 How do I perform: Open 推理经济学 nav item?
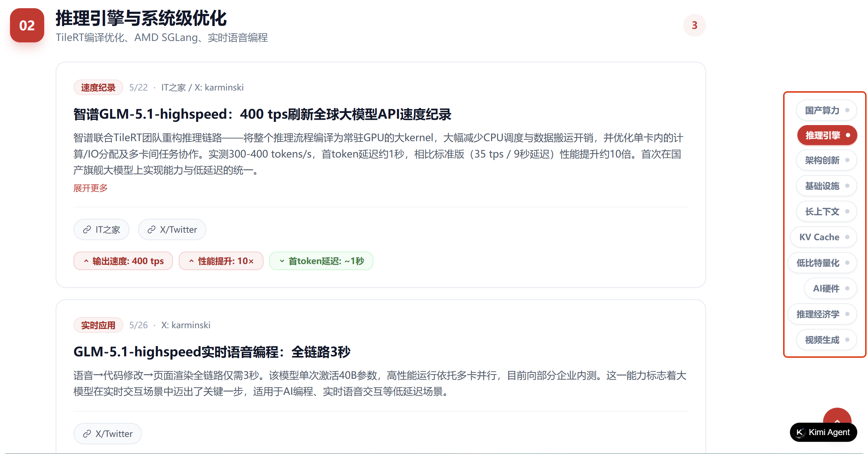click(x=822, y=314)
